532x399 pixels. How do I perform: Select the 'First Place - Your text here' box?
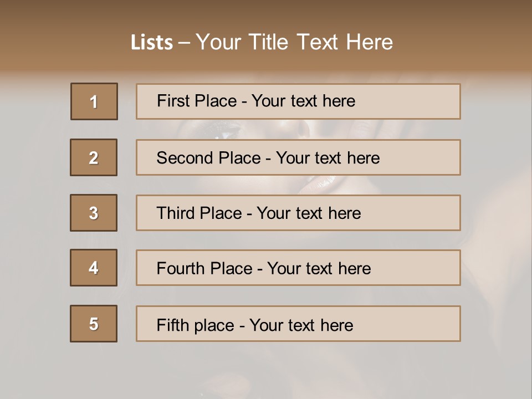pos(298,101)
